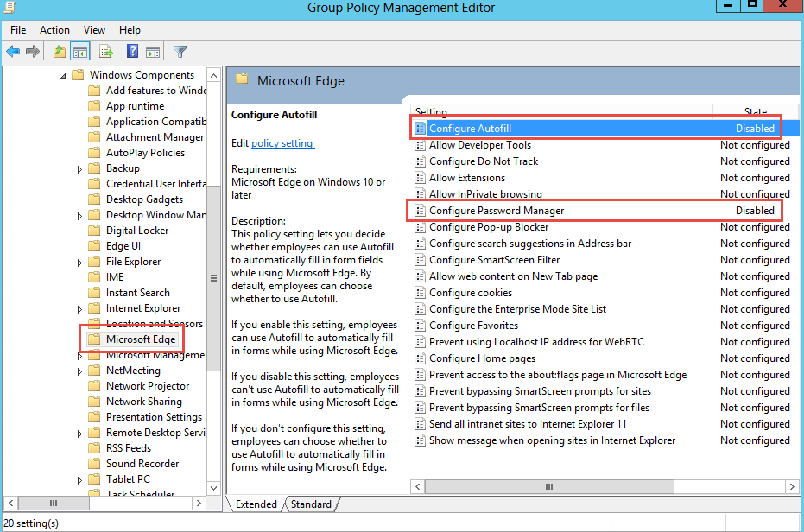Image resolution: width=804 pixels, height=532 pixels.
Task: Click settings list horizontal scrollbar thumb
Action: [549, 486]
